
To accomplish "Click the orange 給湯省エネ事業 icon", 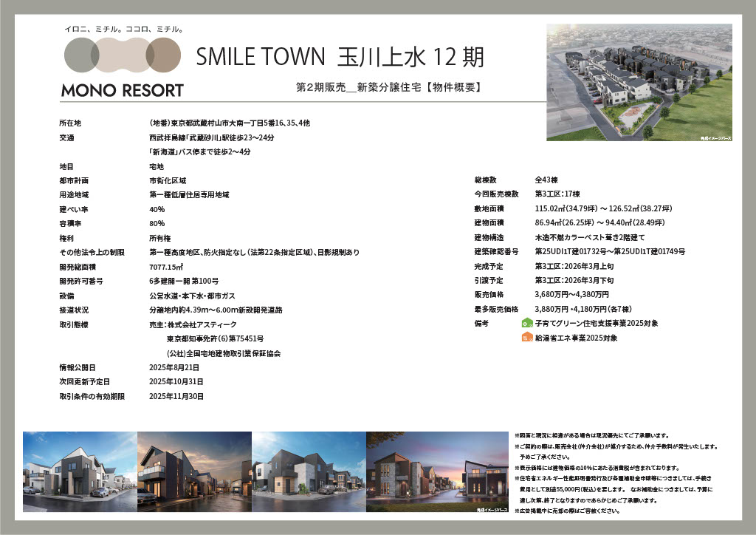I will 527,338.
